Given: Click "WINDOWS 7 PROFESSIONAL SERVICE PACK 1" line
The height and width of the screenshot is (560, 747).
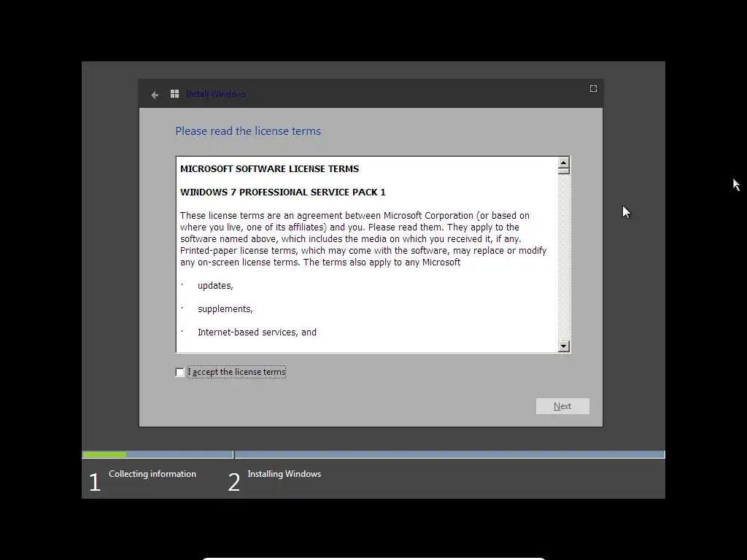Looking at the screenshot, I should 282,192.
